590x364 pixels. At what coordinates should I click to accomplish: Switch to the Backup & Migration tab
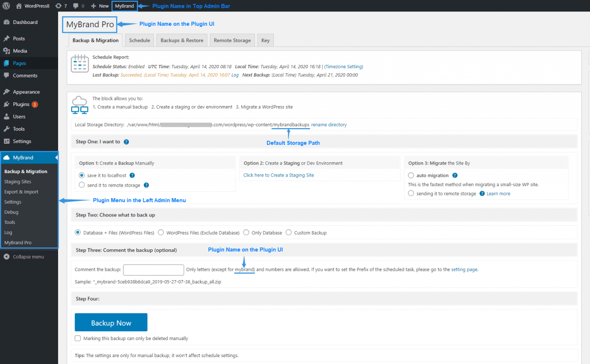click(x=95, y=40)
